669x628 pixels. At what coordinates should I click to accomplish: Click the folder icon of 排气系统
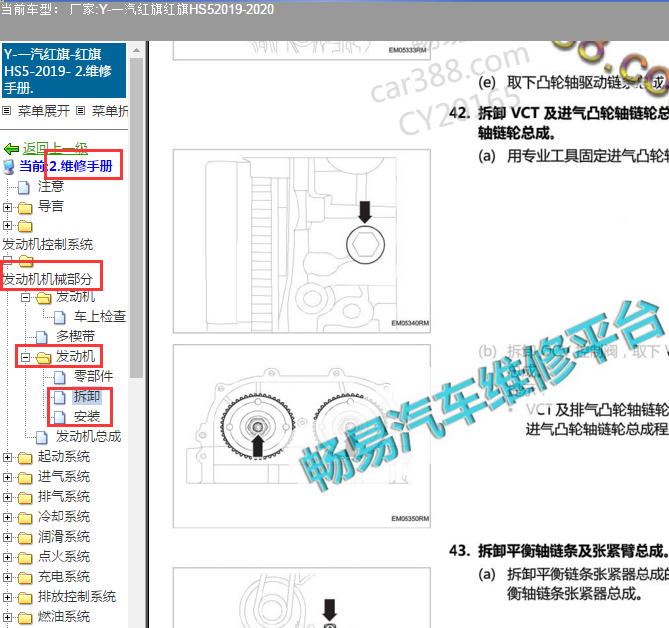click(26, 498)
